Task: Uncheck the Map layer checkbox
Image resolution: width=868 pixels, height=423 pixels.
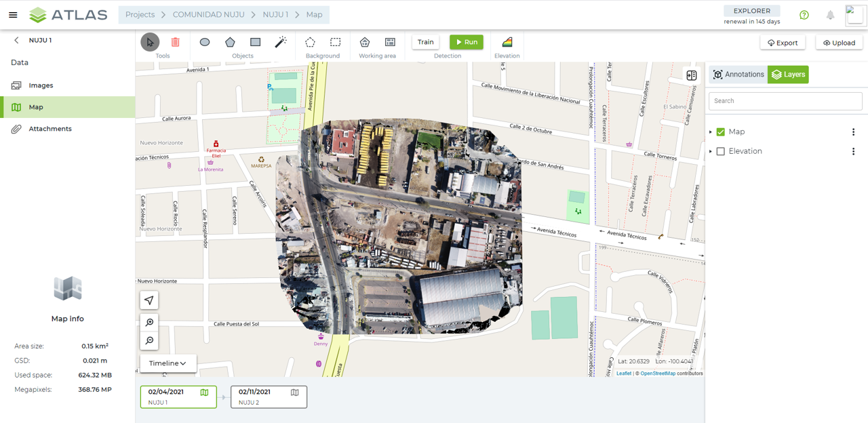Action: (x=720, y=132)
